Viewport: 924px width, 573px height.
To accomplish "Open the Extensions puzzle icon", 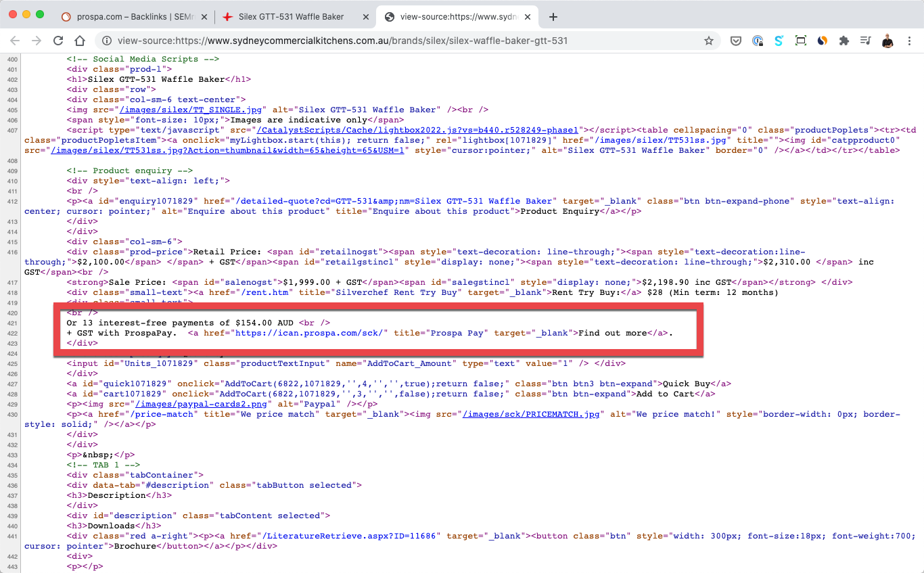I will point(844,41).
